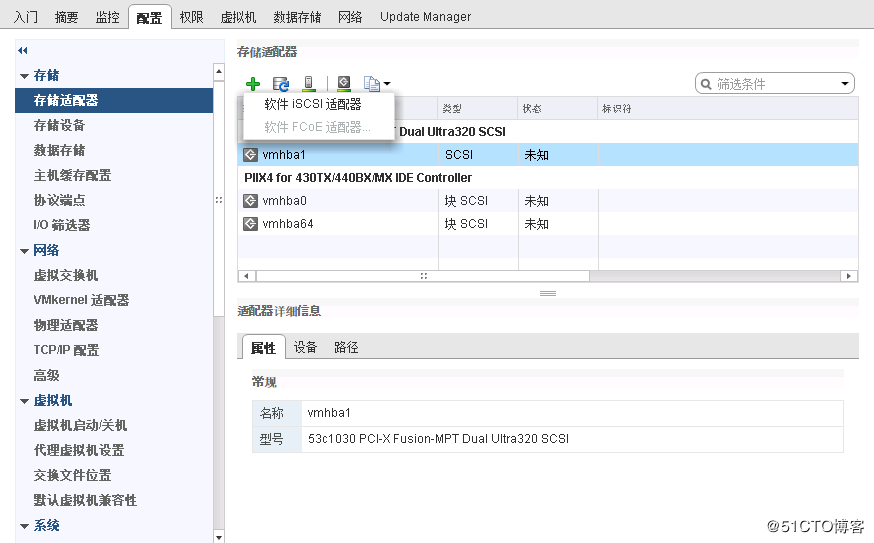The height and width of the screenshot is (543, 874).
Task: Switch to the 路径 details tab
Action: click(x=346, y=347)
